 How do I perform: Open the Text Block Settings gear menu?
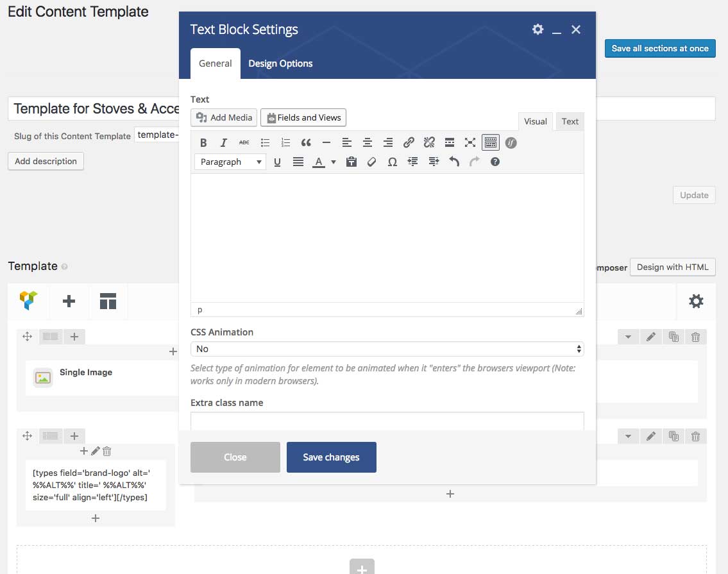538,30
